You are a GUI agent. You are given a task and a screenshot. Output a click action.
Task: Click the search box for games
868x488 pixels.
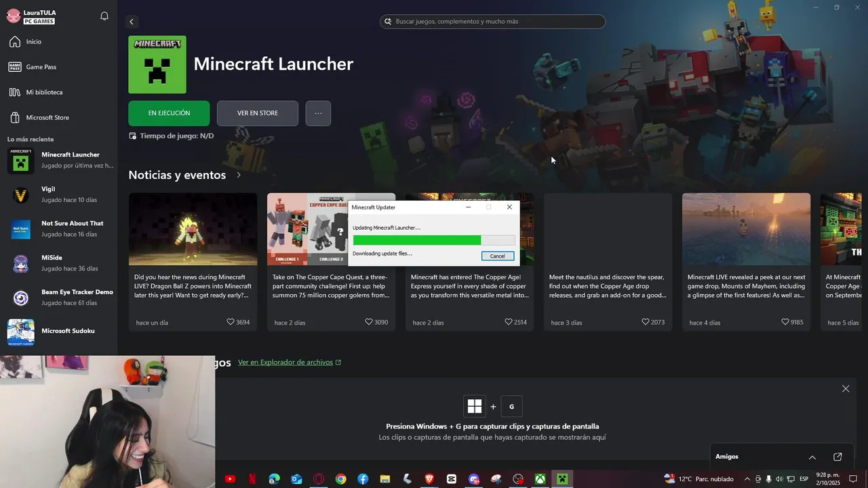pyautogui.click(x=492, y=22)
